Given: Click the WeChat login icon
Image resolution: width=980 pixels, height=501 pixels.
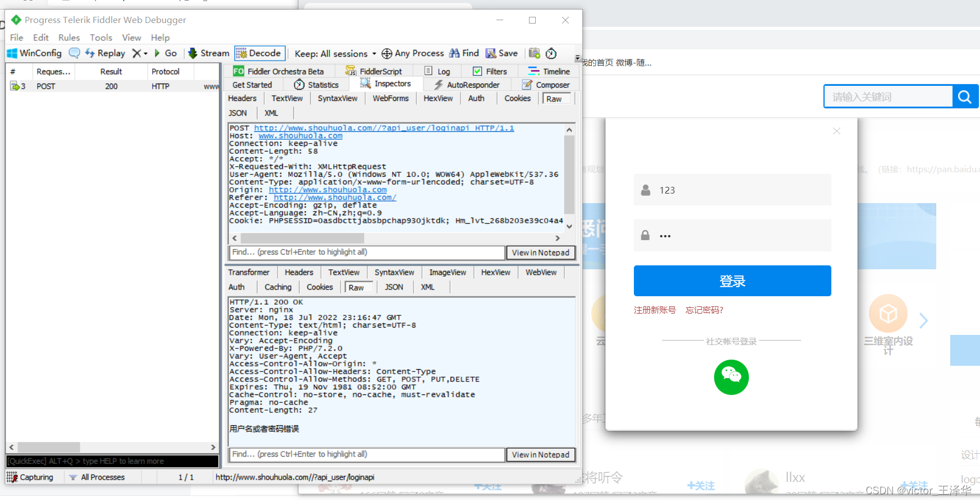Looking at the screenshot, I should click(x=731, y=377).
